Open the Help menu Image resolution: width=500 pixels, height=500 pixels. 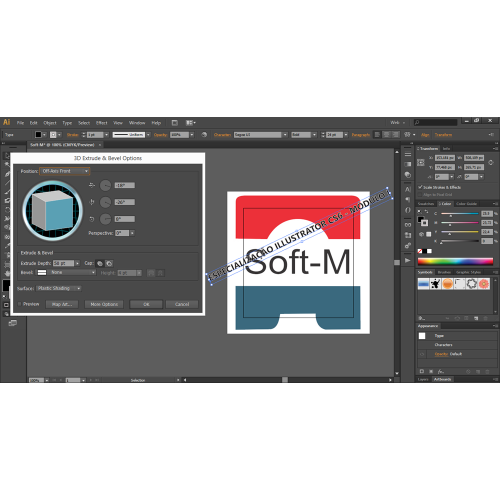click(156, 123)
